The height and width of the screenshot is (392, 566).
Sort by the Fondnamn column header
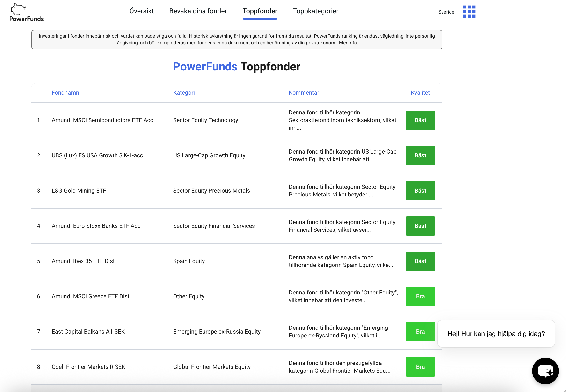(65, 93)
